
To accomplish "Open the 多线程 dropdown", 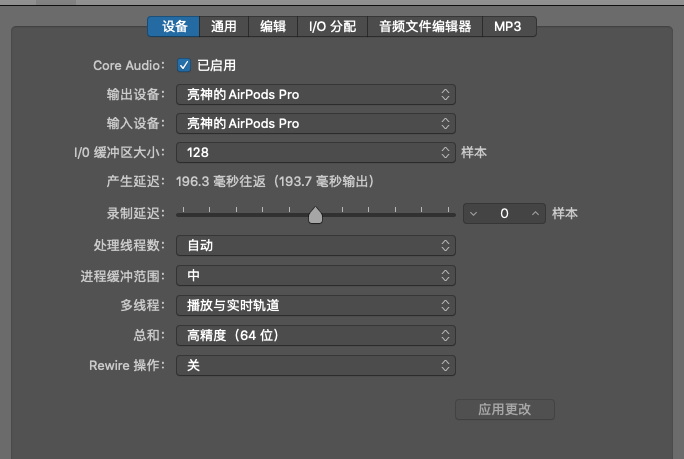I will 316,305.
